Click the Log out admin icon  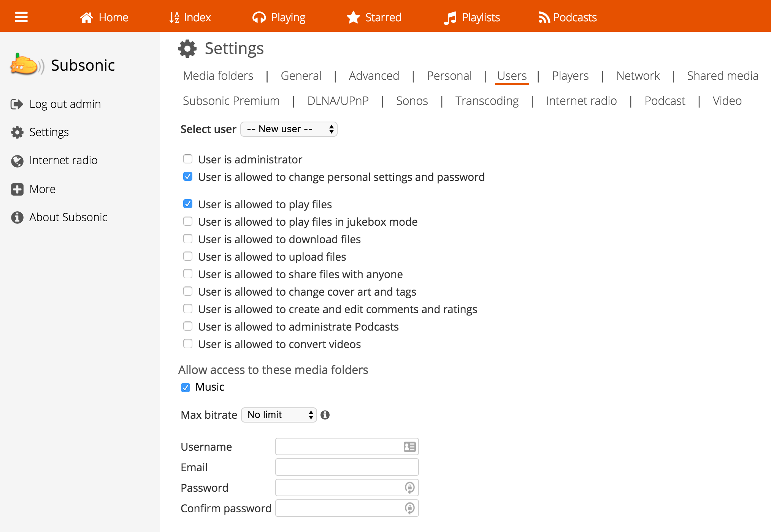[x=17, y=104]
